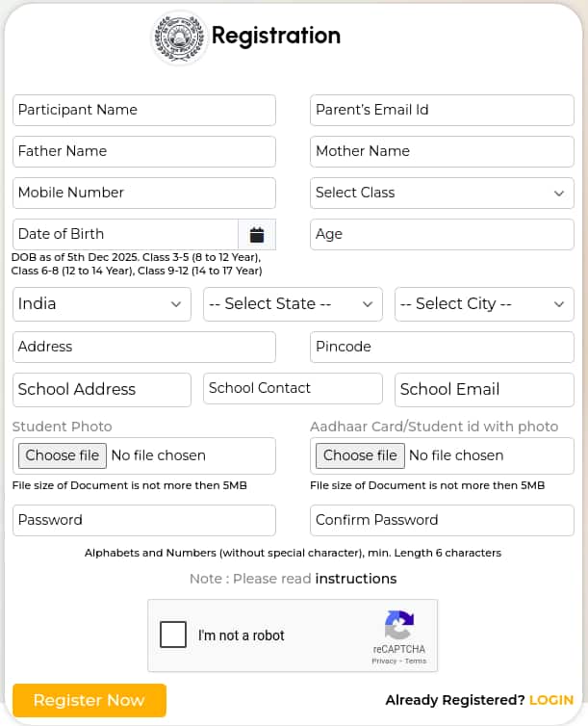Image resolution: width=588 pixels, height=726 pixels.
Task: Expand the Select Class dropdown
Action: (x=442, y=194)
